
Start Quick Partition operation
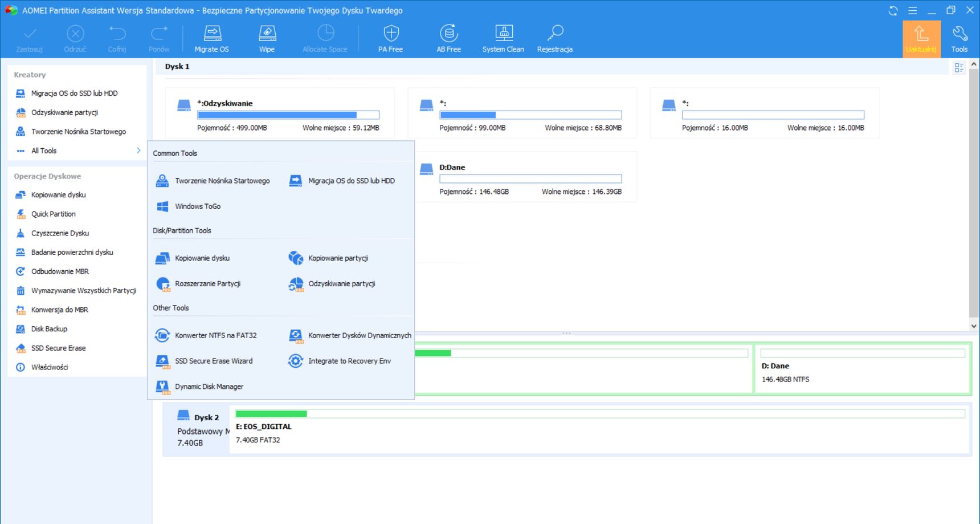[54, 214]
